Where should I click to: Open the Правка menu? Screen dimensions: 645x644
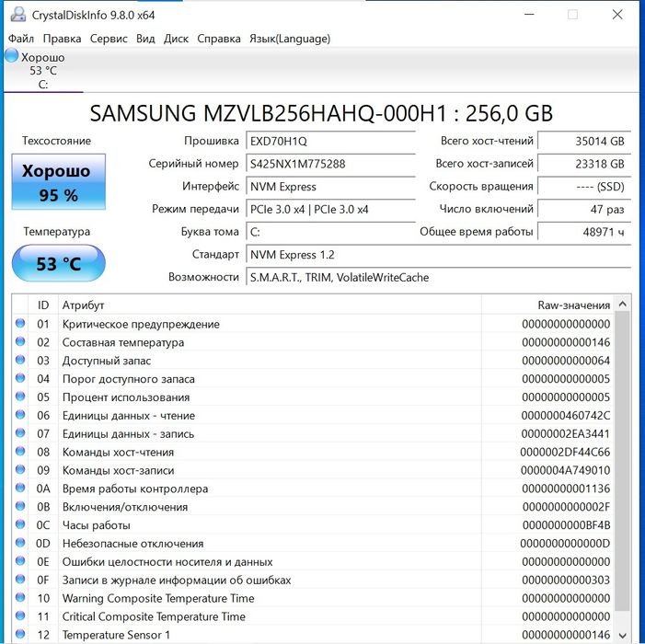coord(63,39)
